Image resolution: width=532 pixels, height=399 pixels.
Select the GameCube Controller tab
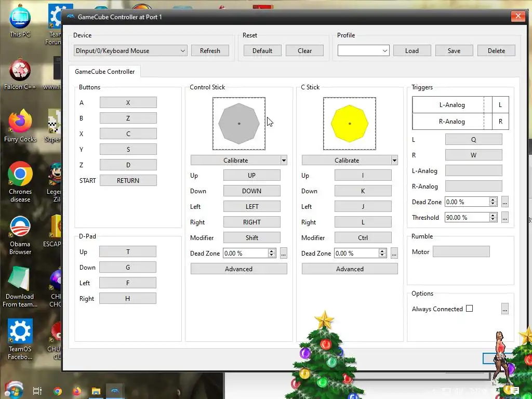tap(104, 72)
